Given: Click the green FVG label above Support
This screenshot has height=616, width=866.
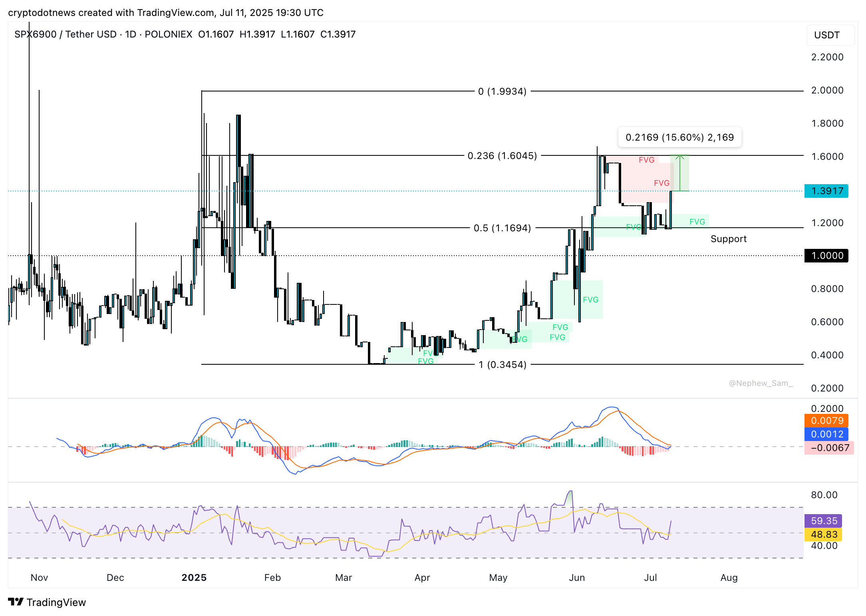Looking at the screenshot, I should 697,222.
